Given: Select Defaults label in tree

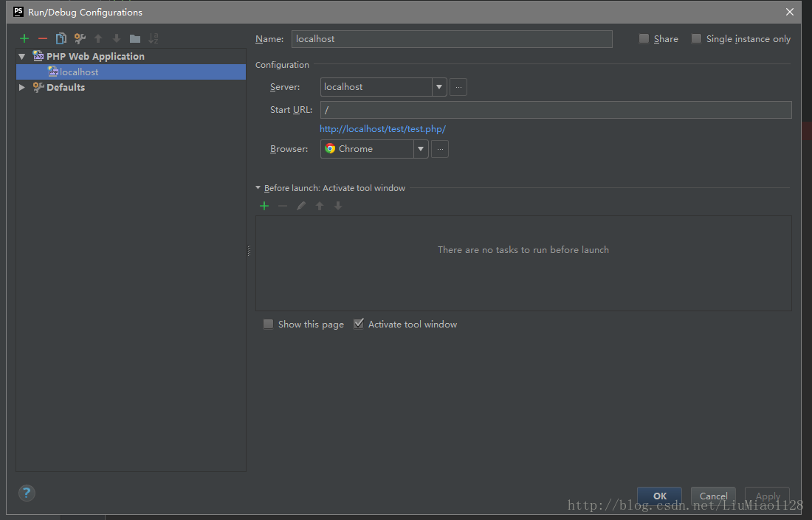Looking at the screenshot, I should (66, 88).
